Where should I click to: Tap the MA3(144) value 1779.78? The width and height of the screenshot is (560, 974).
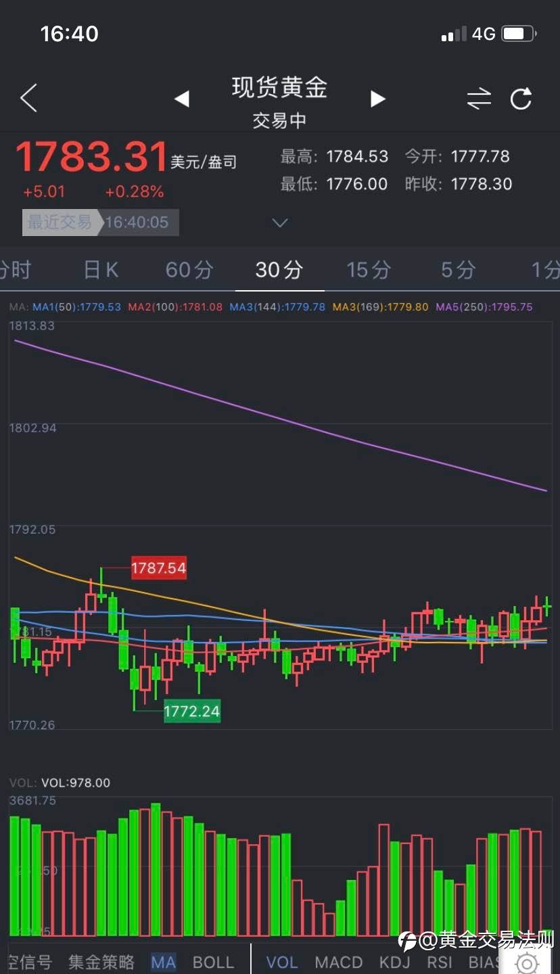(x=304, y=307)
